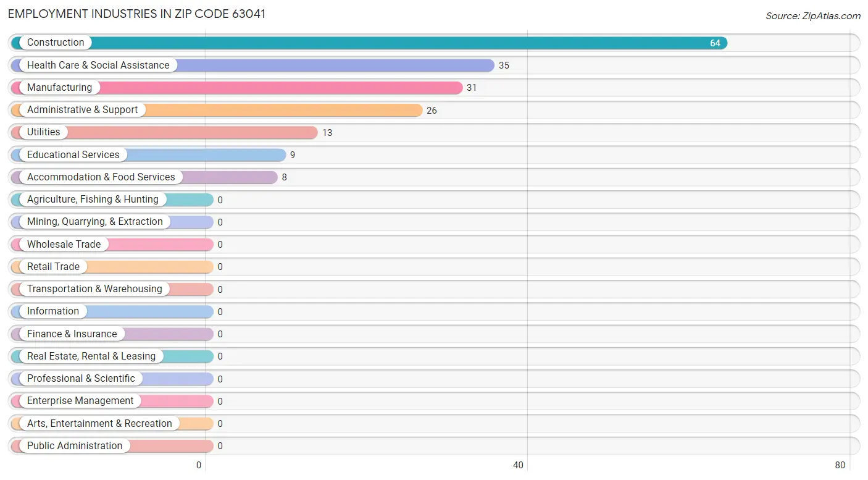Click the Transportation & Warehousing label
868x480 pixels.
94,289
